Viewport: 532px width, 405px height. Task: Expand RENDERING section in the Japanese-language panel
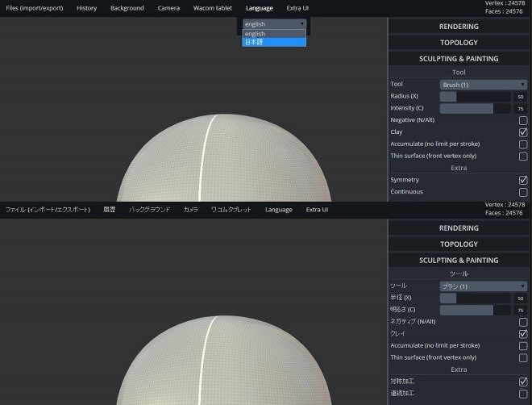point(459,228)
